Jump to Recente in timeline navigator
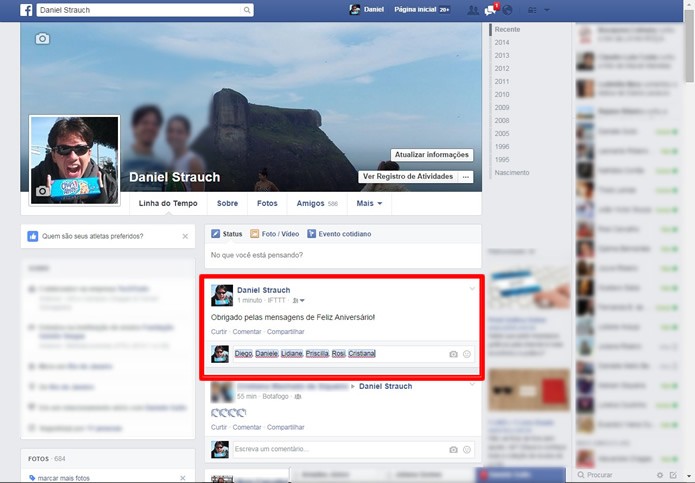Viewport: 695px width, 483px height. point(507,29)
